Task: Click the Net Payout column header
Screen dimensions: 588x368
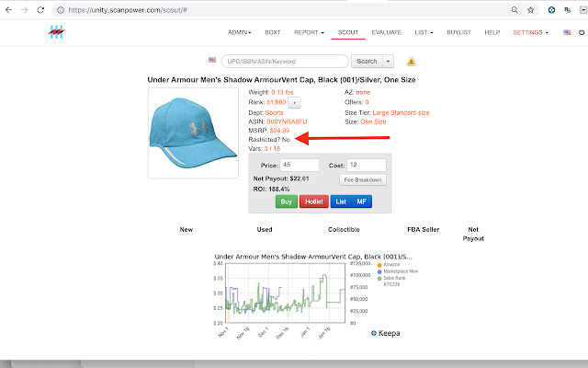Action: (473, 234)
